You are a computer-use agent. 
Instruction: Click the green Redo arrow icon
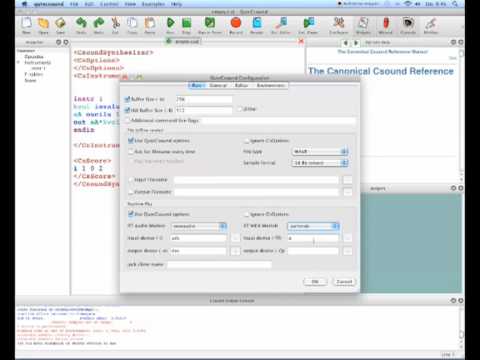[x=98, y=23]
